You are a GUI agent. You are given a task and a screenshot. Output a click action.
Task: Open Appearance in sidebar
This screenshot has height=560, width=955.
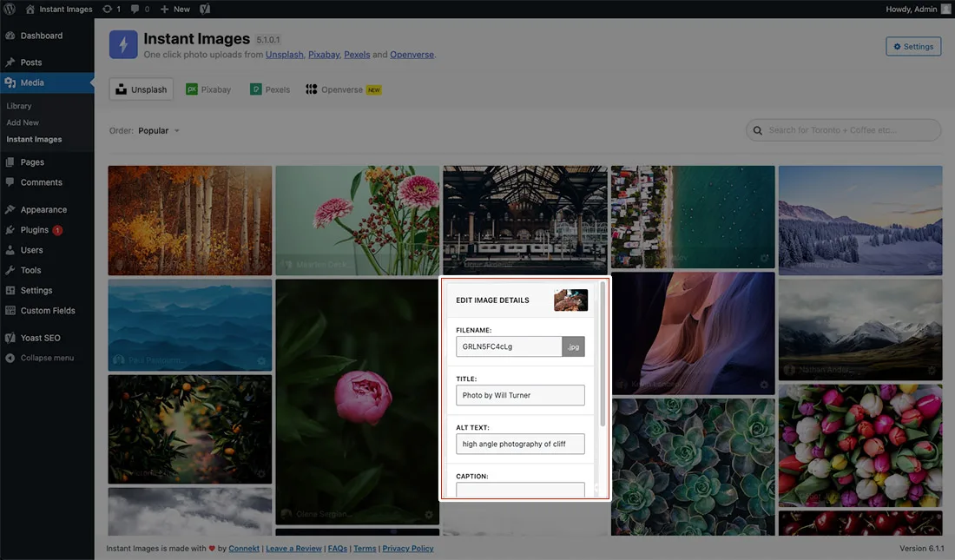click(47, 209)
